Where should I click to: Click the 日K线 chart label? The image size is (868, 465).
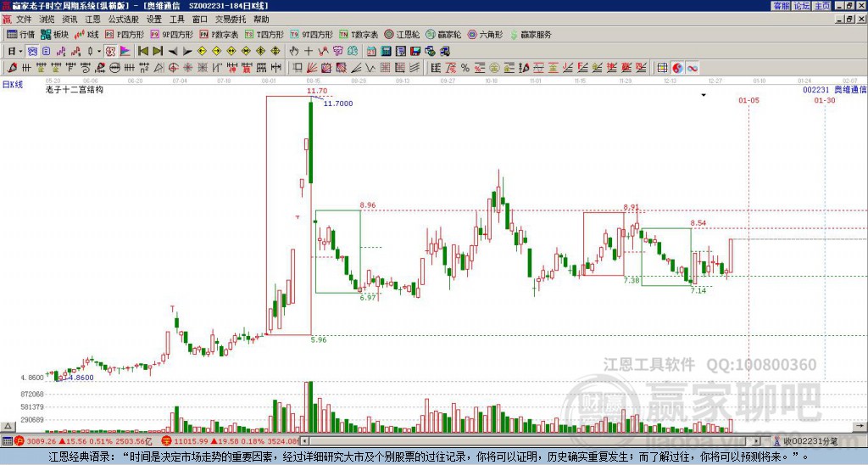coord(13,85)
